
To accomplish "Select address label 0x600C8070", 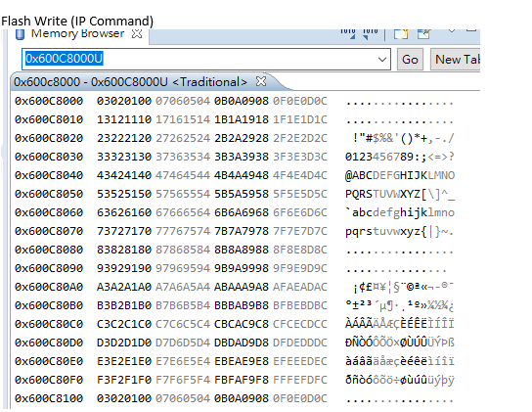I will 49,231.
